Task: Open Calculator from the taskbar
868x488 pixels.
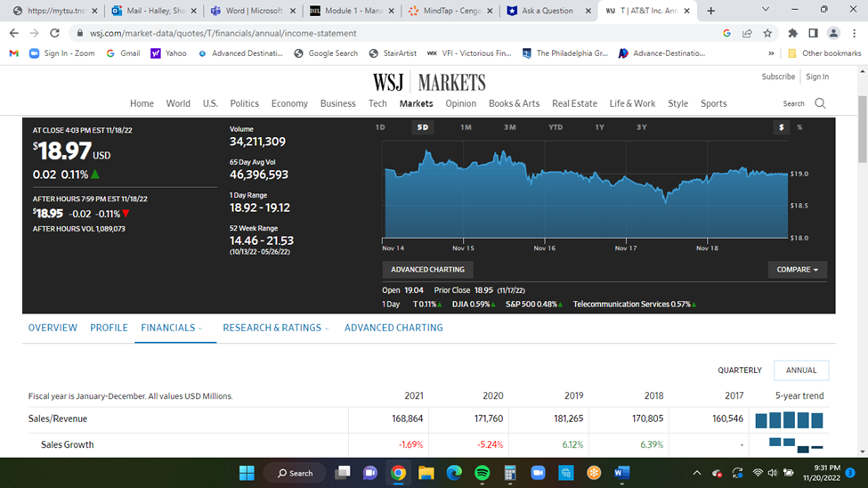Action: point(510,473)
